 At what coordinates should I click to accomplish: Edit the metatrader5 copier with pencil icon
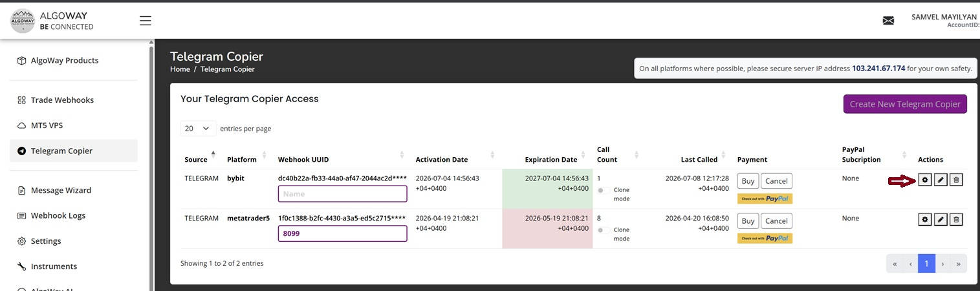(x=941, y=220)
